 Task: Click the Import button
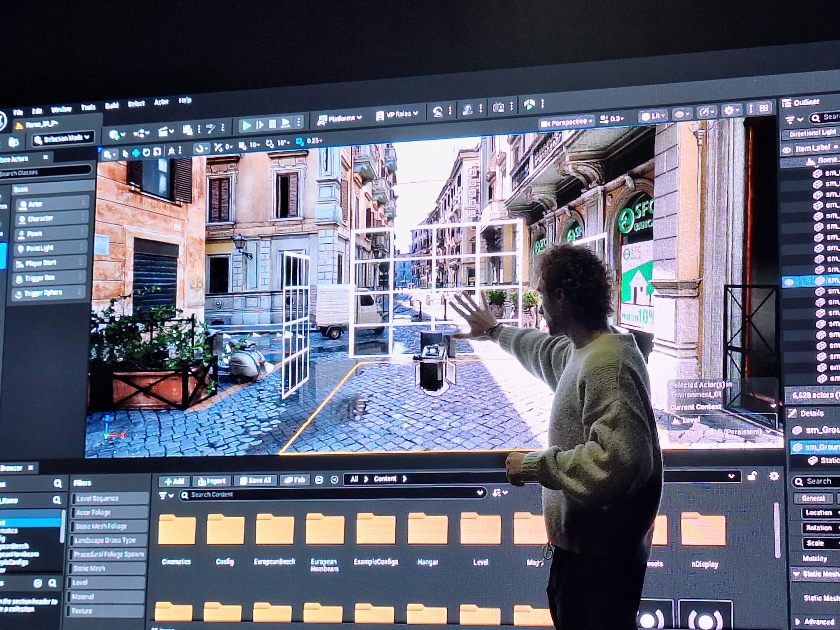(212, 481)
